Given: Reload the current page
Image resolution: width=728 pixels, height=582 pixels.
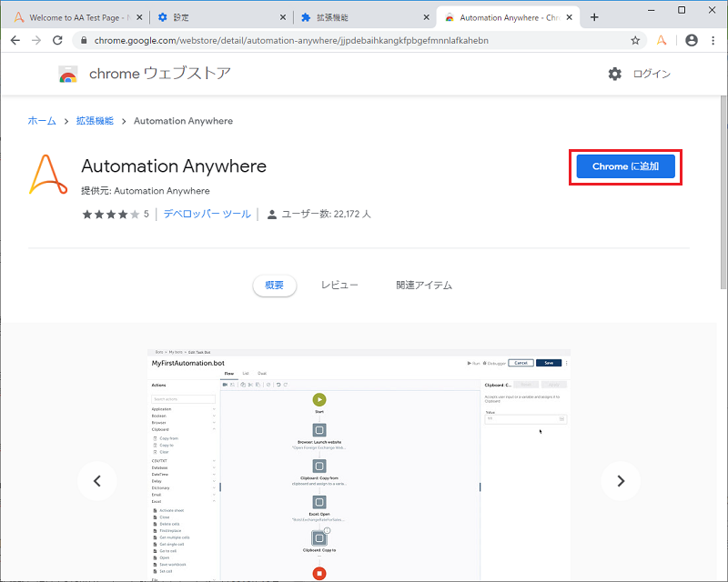Looking at the screenshot, I should (x=57, y=40).
